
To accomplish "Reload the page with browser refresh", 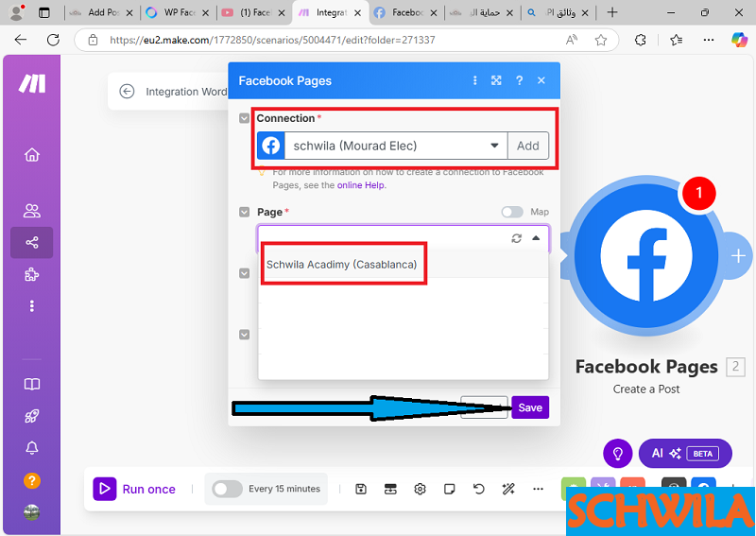I will (53, 40).
